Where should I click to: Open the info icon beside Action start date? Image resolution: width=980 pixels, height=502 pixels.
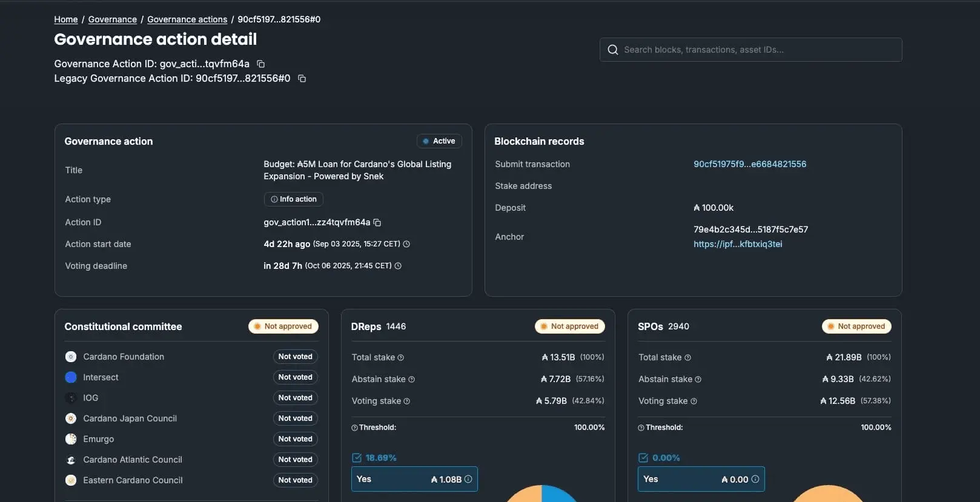click(406, 244)
